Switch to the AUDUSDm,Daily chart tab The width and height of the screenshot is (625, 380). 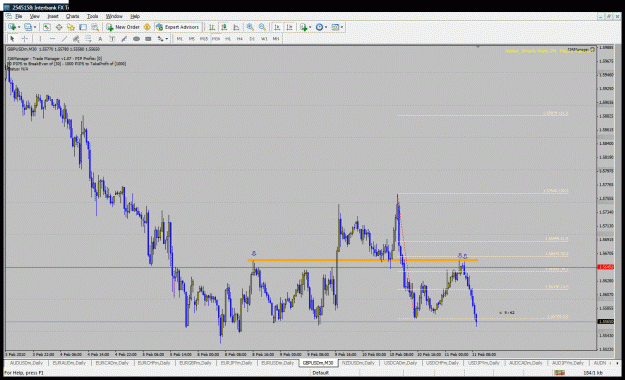[x=26, y=363]
